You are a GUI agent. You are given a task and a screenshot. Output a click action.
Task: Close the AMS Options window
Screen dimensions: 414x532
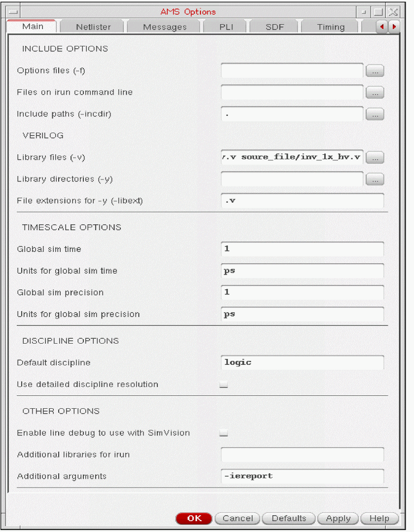click(x=393, y=12)
